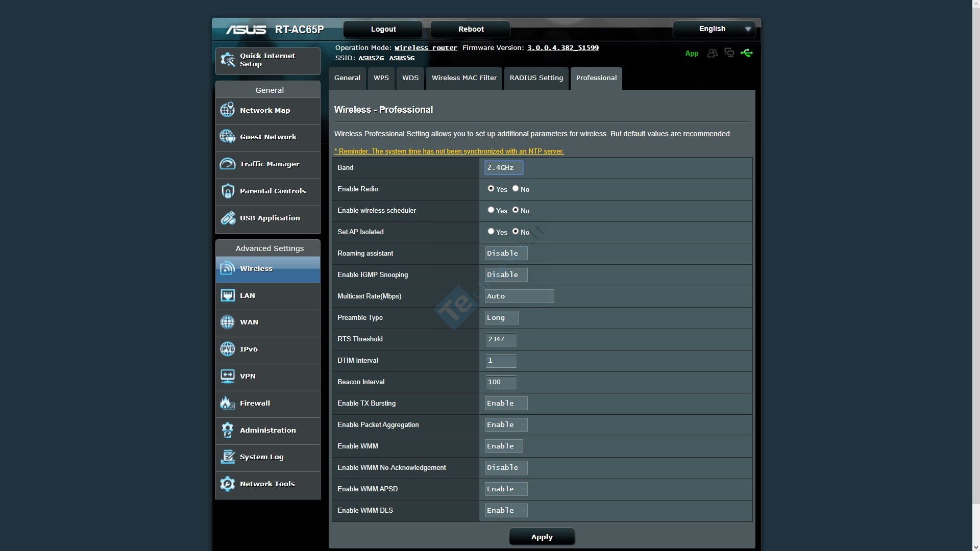Open Parental Controls shield icon
The width and height of the screenshot is (980, 551).
point(227,191)
